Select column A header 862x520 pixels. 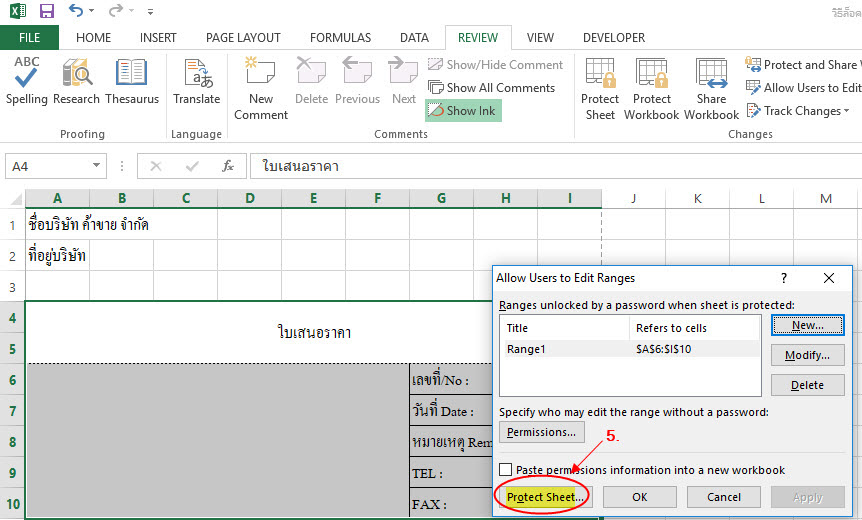click(57, 198)
